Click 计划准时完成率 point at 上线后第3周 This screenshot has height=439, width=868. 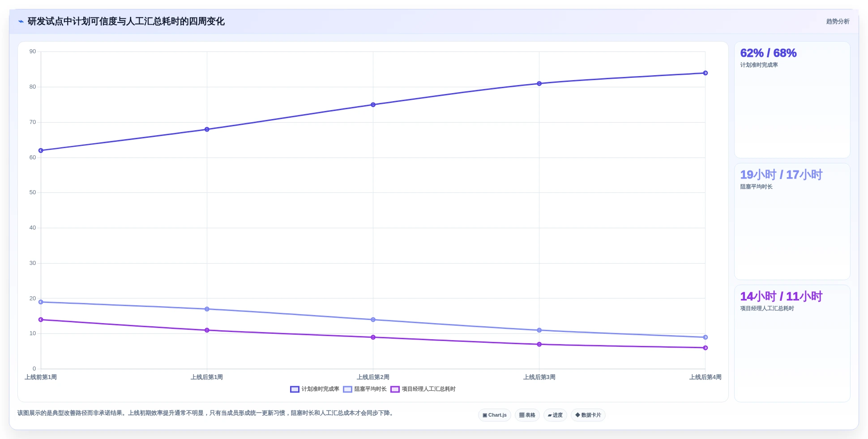pyautogui.click(x=539, y=84)
